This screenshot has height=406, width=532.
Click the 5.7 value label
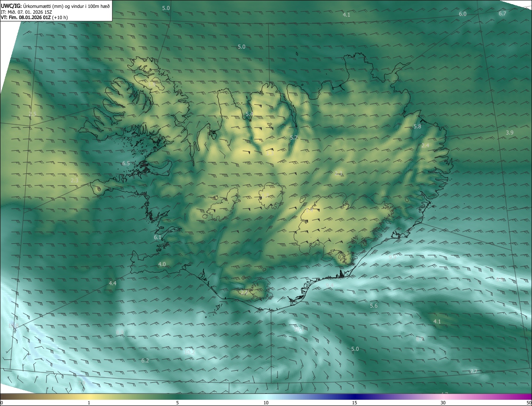tap(294, 137)
